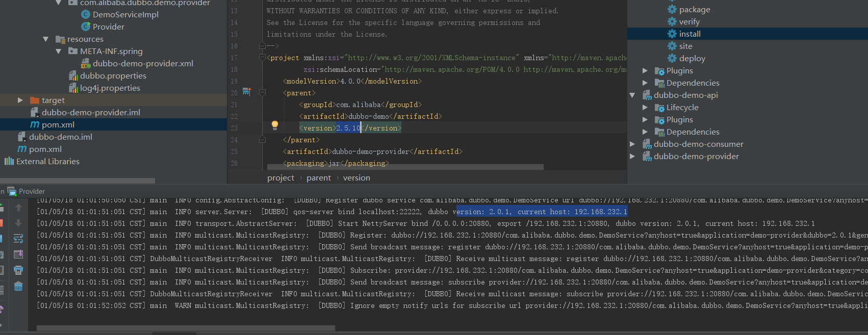This screenshot has height=335, width=868.
Task: Click the dubbo-demo.iml file icon
Action: (22, 137)
